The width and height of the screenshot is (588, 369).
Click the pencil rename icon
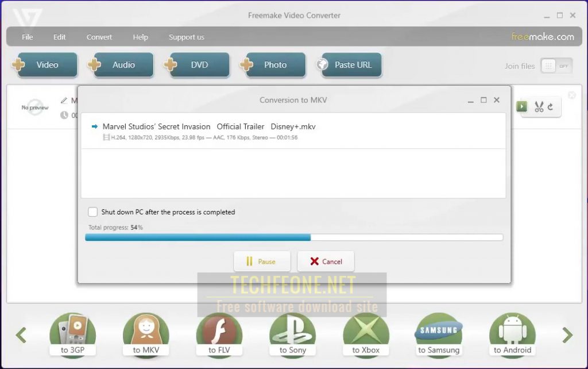click(x=64, y=100)
